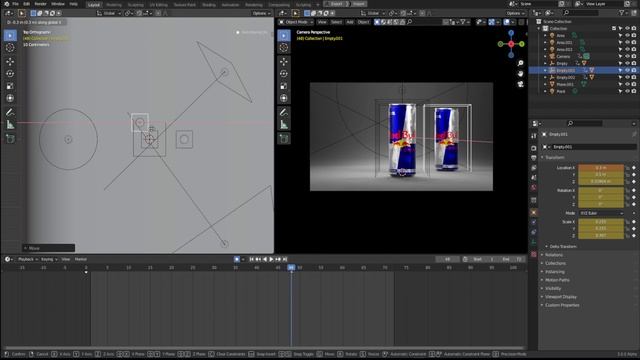640x360 pixels.
Task: Click the Rotation Y value field
Action: (x=601, y=197)
